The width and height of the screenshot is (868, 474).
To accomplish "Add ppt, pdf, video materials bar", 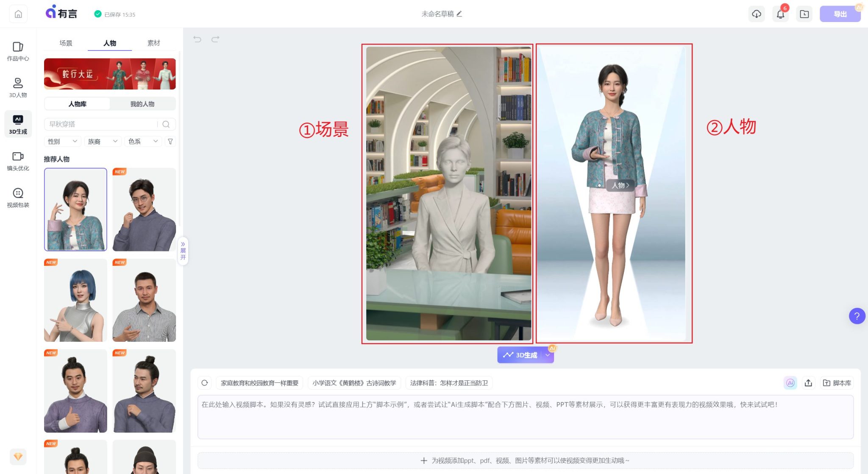I will pos(525,460).
